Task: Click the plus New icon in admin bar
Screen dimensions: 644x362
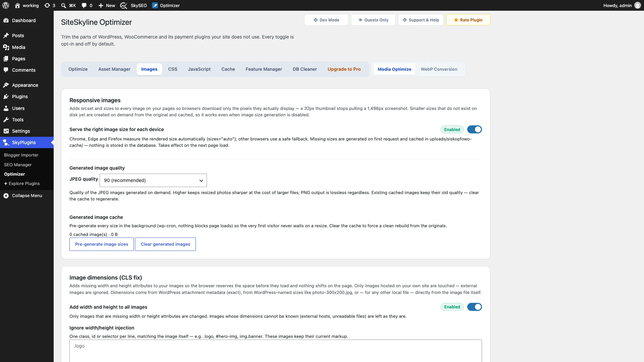Action: tap(101, 5)
